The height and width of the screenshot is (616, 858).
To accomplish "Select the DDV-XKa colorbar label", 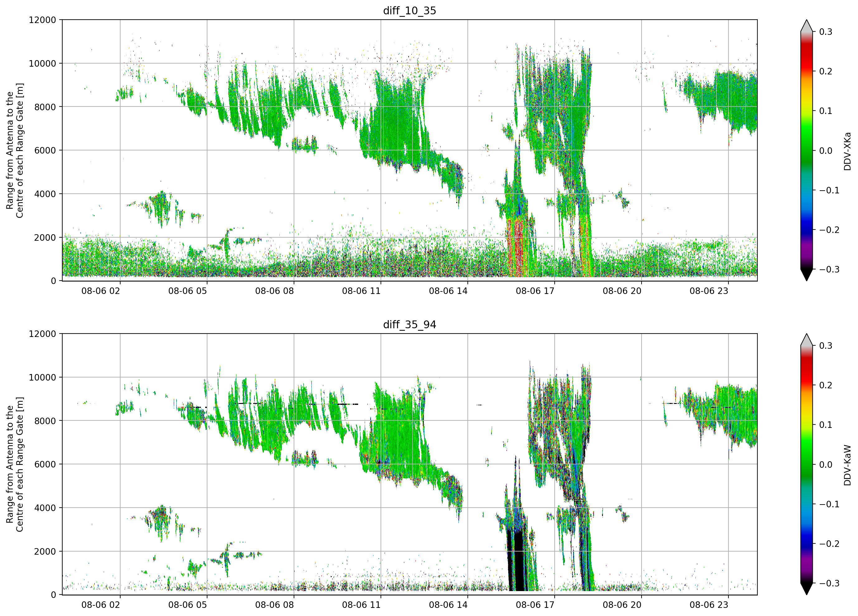I will point(847,151).
